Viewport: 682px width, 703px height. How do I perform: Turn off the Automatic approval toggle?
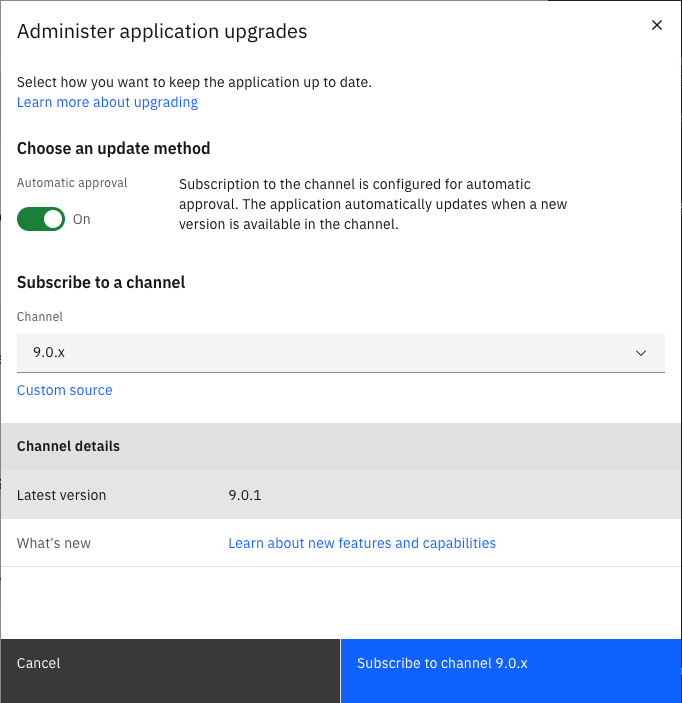tap(41, 219)
